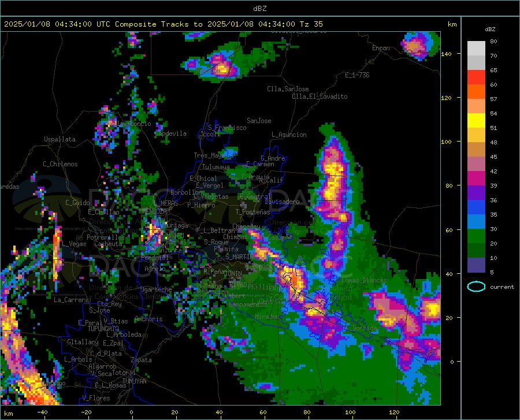
Task: Select the 'Lomas_Blancas' map label
Action: pos(364,280)
